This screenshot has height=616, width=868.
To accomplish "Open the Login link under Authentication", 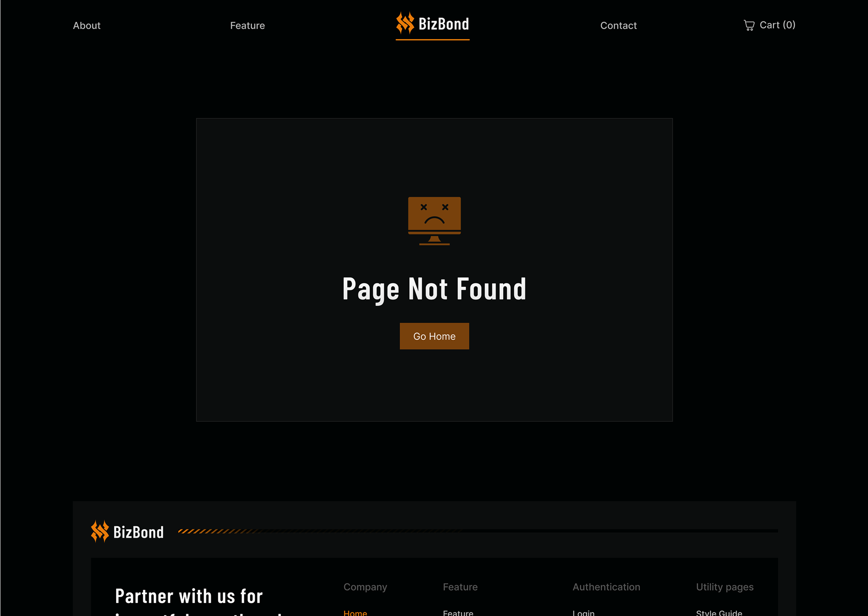I will (x=584, y=613).
